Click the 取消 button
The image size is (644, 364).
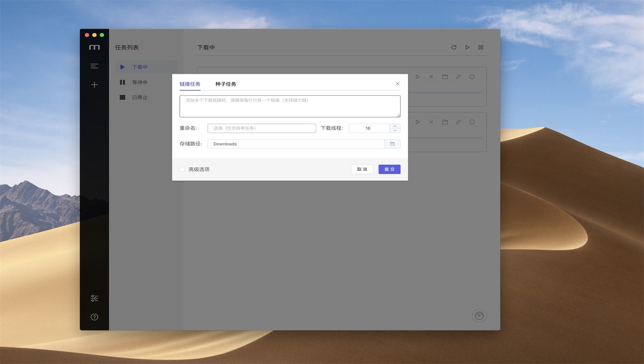pos(362,169)
